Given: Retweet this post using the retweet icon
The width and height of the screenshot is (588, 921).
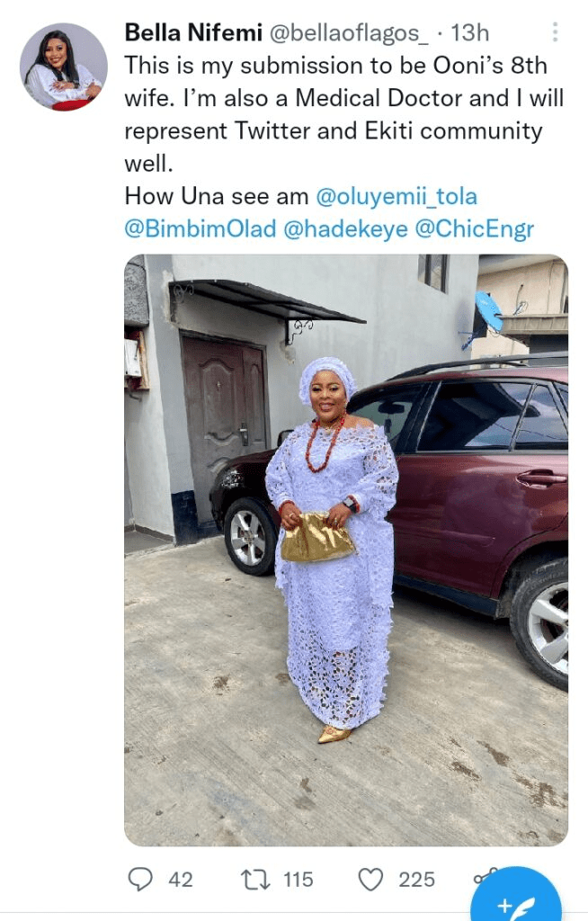Looking at the screenshot, I should pos(256,879).
